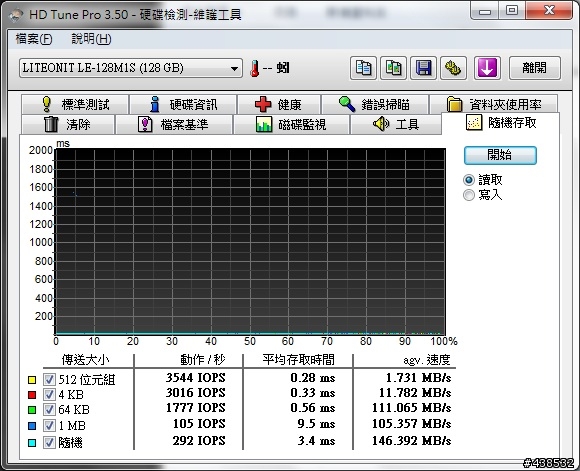Open the 說明(H) help menu
Screen dimensions: 580x471
(91, 39)
